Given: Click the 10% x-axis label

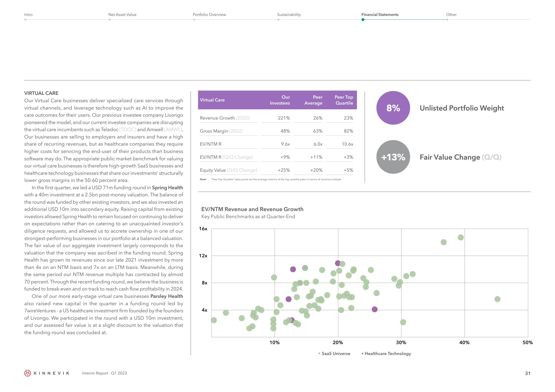Looking at the screenshot, I should point(275,342).
